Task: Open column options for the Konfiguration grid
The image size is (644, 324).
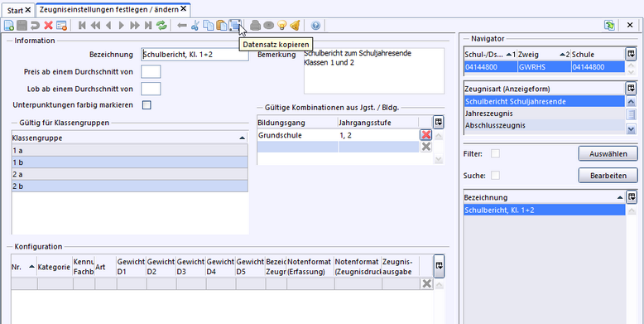Action: (x=439, y=266)
